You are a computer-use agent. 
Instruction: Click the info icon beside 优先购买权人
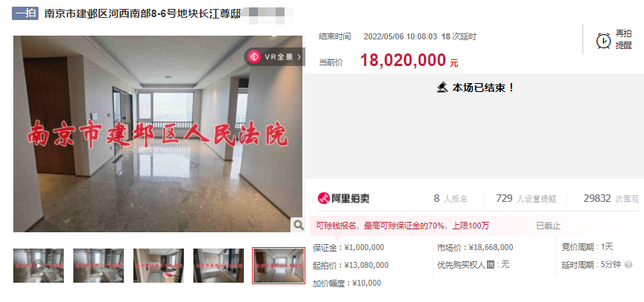pos(490,265)
